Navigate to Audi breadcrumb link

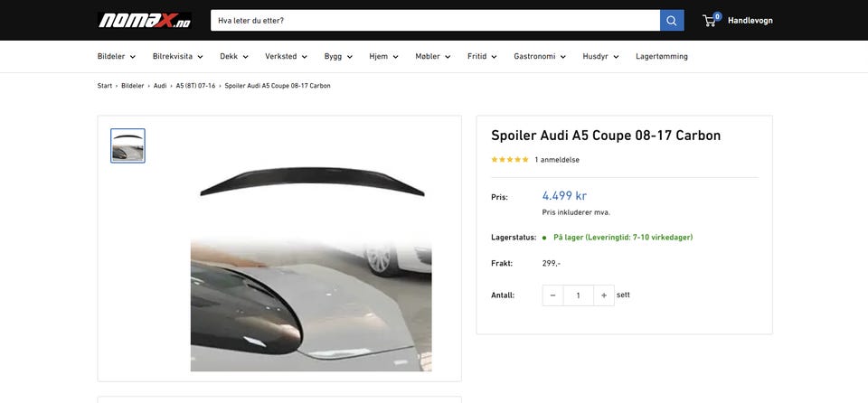[160, 86]
